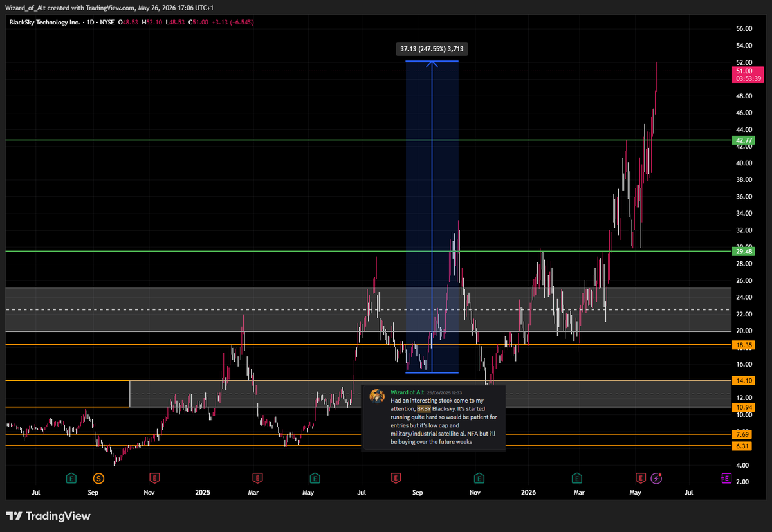Select the orange 18.35 price level label

[x=744, y=345]
